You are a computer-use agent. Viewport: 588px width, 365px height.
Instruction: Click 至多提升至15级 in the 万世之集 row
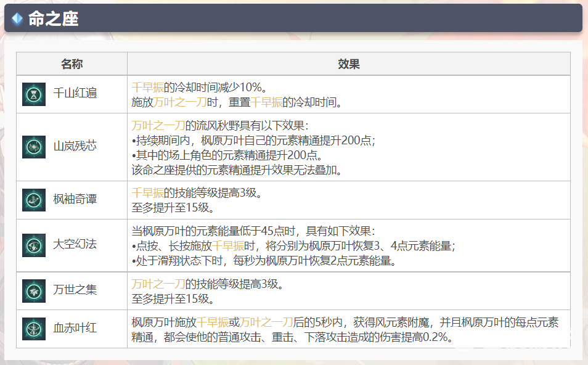pos(173,299)
